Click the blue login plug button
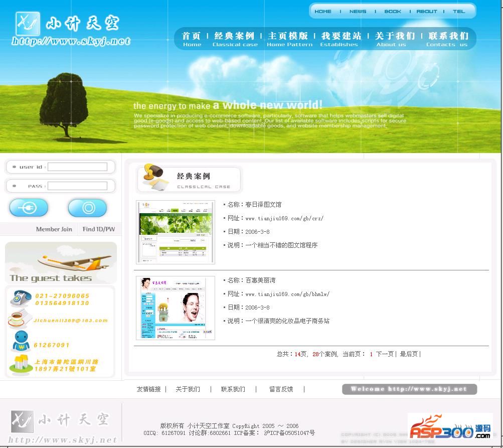The width and height of the screenshot is (503, 448). tap(29, 208)
